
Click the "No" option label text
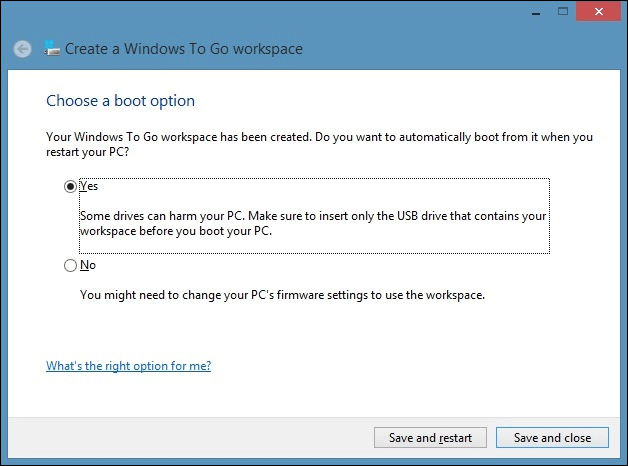pyautogui.click(x=88, y=266)
